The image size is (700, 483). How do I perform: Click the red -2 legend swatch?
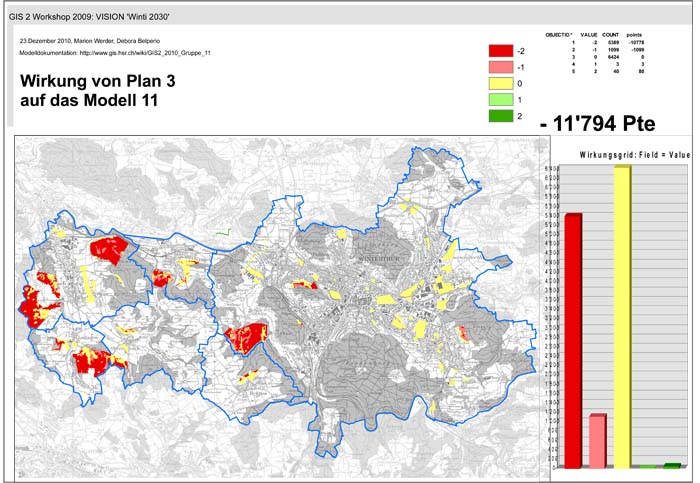[x=499, y=50]
